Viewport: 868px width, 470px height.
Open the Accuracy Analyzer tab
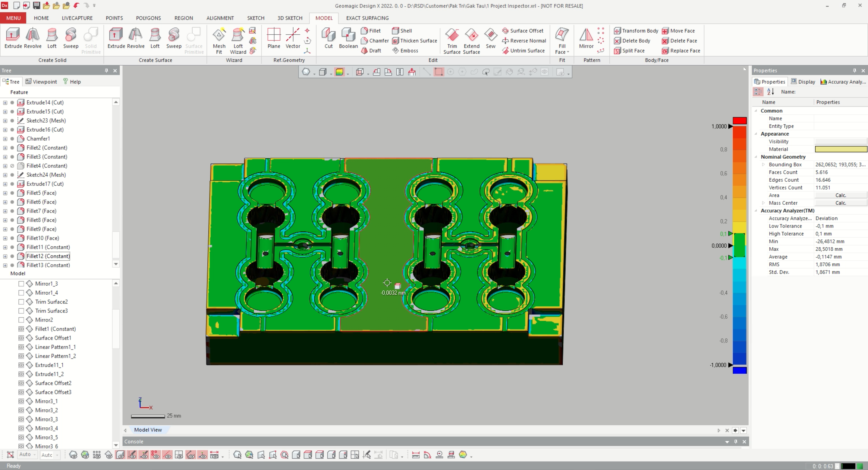843,82
